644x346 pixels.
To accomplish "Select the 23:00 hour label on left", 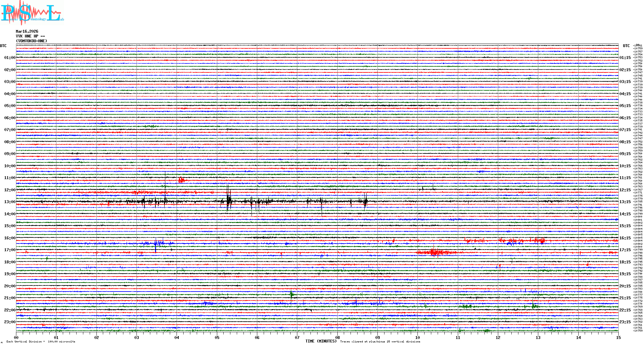I will tap(10, 322).
